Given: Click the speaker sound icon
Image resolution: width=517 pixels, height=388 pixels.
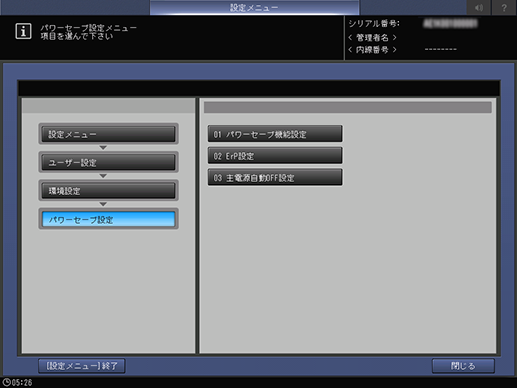Looking at the screenshot, I should pos(479,7).
